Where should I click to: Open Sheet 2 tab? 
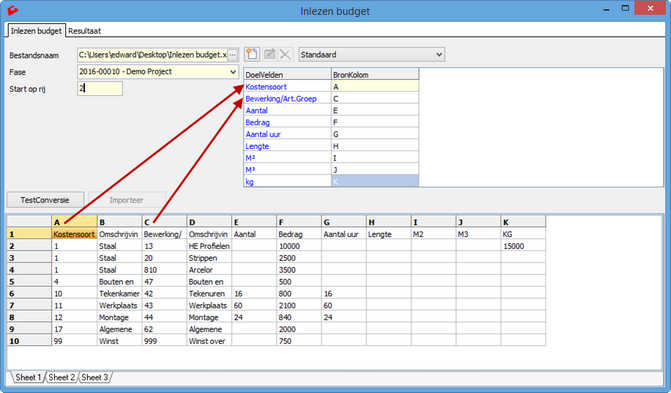(61, 377)
